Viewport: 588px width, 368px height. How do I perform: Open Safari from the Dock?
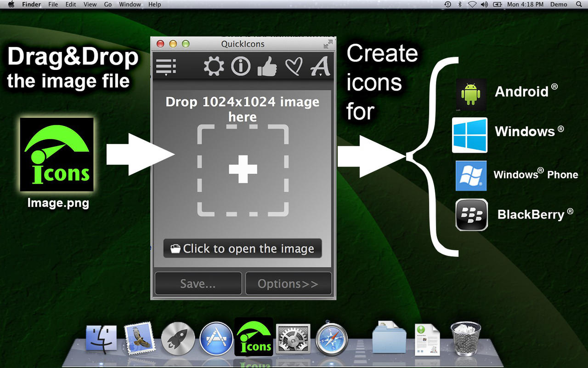332,339
